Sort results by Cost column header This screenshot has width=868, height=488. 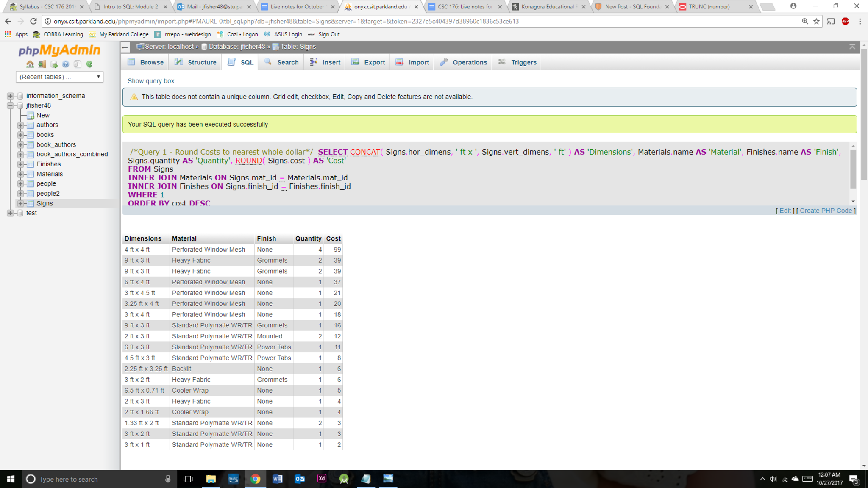coord(333,238)
